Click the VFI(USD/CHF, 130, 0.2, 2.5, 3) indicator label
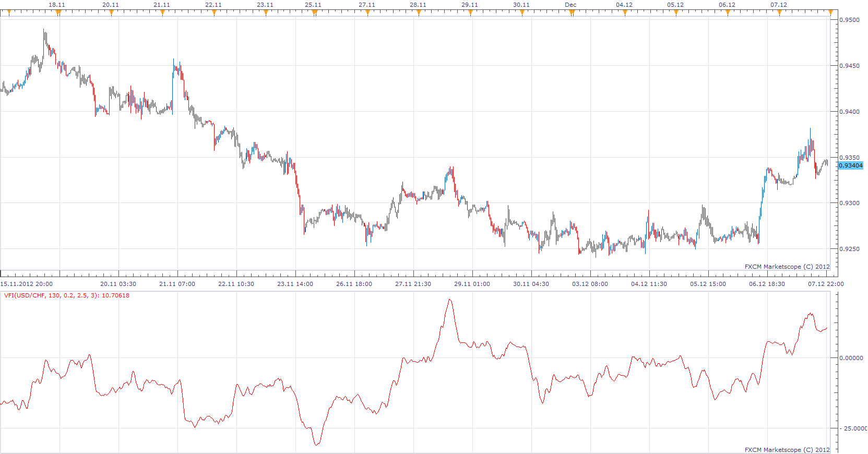This screenshot has height=454, width=868. (x=67, y=295)
